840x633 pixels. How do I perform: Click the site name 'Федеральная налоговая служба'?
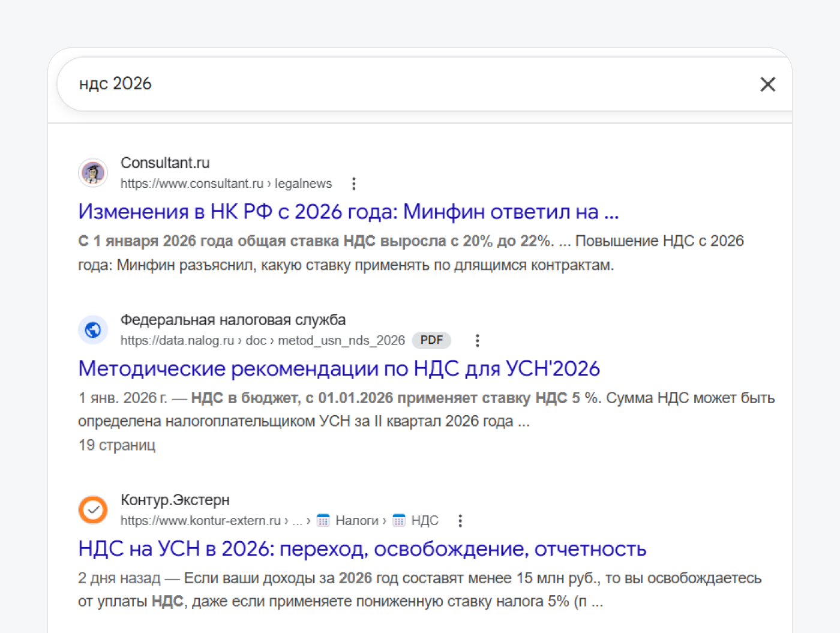pyautogui.click(x=233, y=320)
